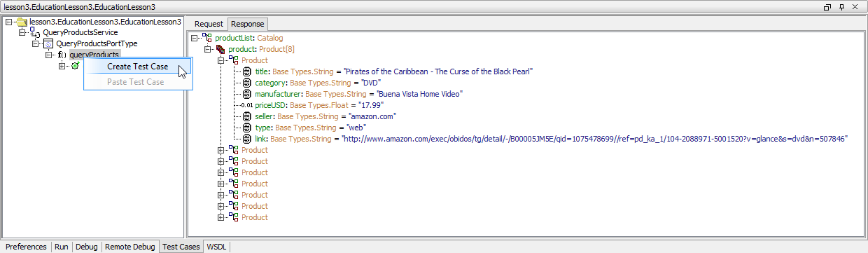This screenshot has height=253, width=868.
Task: Select the link string value row
Action: click(545, 139)
